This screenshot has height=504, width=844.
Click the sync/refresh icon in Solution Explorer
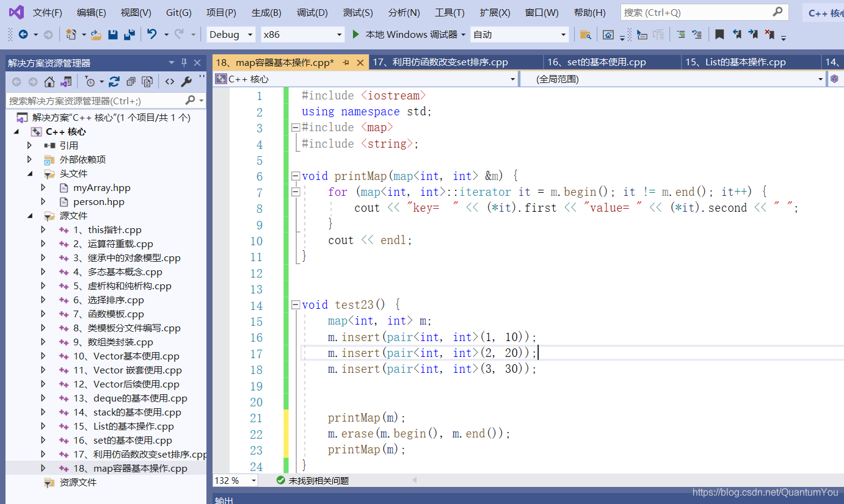pyautogui.click(x=114, y=82)
